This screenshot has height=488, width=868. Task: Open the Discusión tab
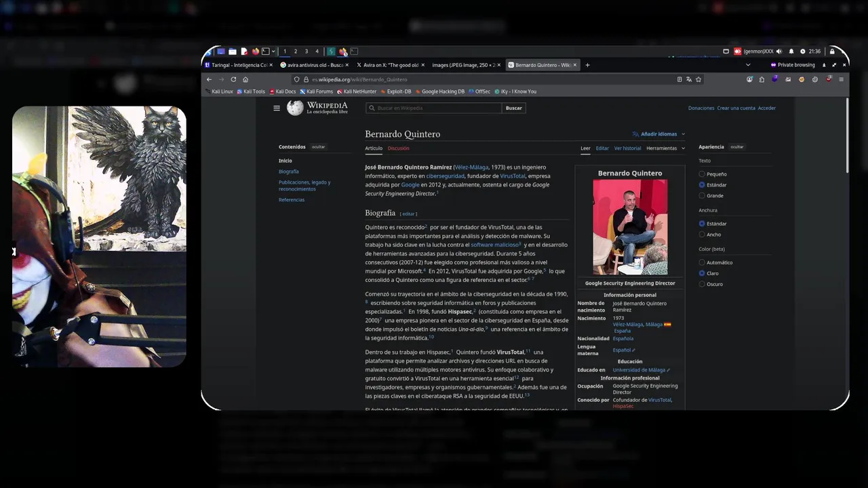(x=398, y=148)
